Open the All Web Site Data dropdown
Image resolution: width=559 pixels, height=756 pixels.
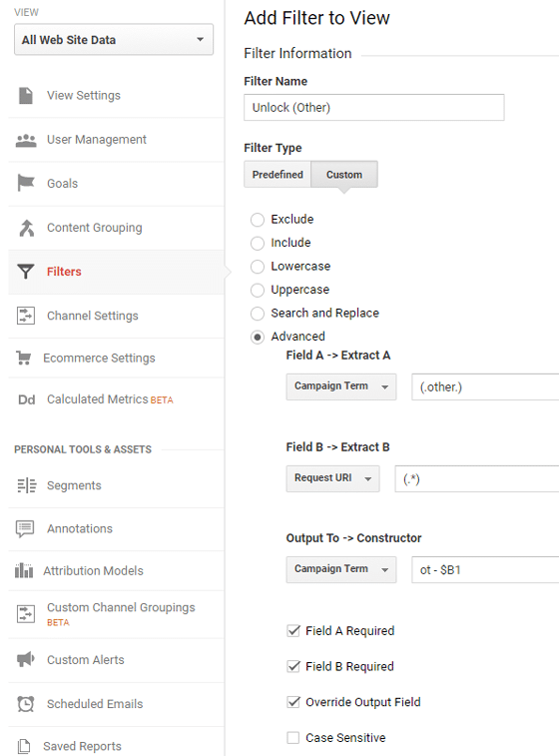click(x=114, y=40)
